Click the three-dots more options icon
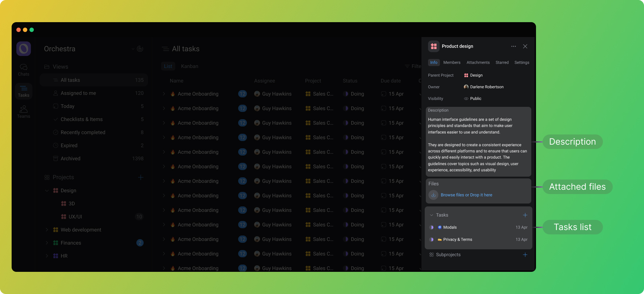Screen dimensions: 644x294 [x=513, y=47]
